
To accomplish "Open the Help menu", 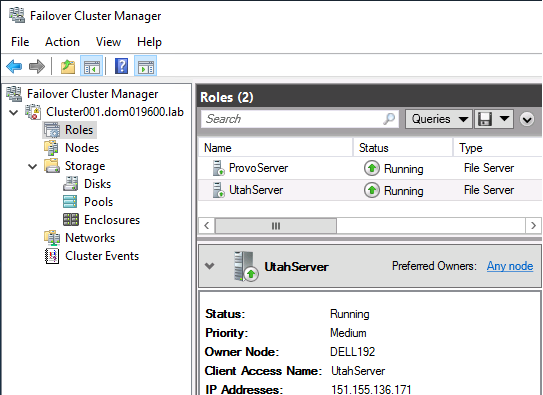I will [x=149, y=42].
